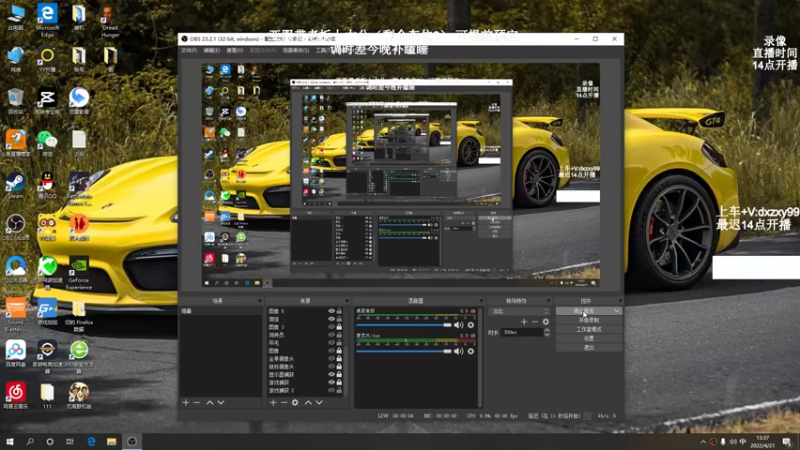Move the selected source up in Sources
Viewport: 800px width, 450px height.
tap(308, 403)
